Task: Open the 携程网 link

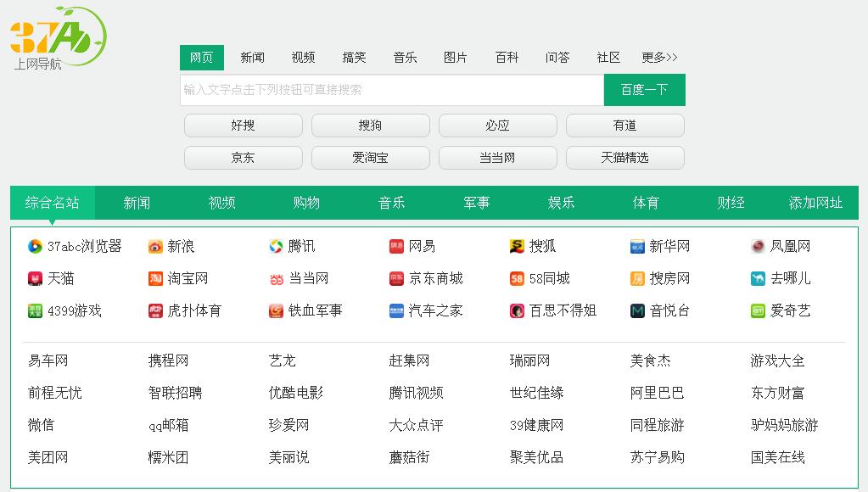Action: [x=168, y=361]
